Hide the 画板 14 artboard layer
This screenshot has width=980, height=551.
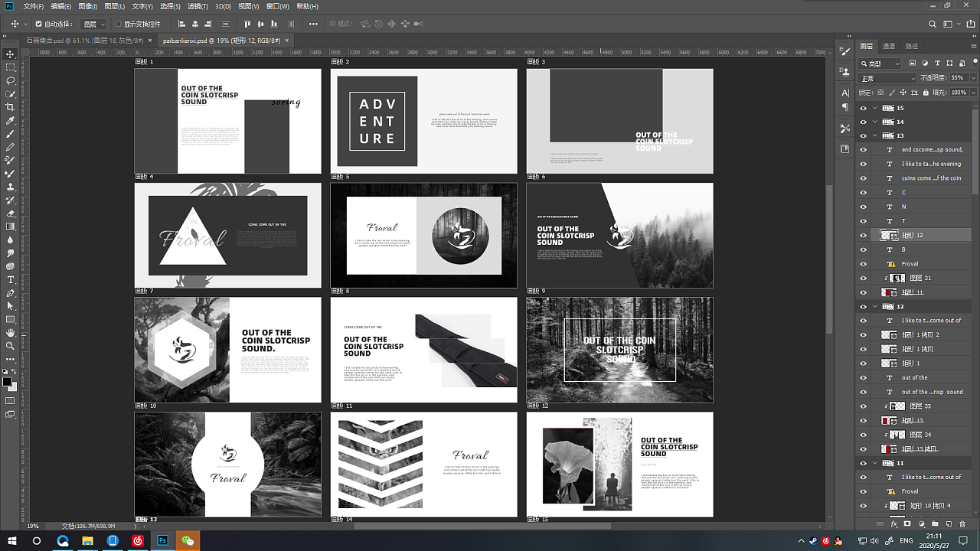pos(864,122)
